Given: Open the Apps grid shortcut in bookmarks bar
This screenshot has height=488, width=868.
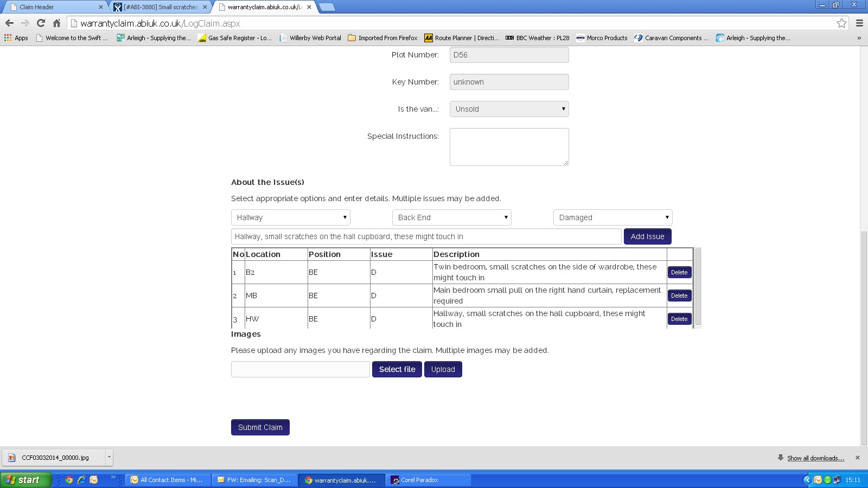Looking at the screenshot, I should pos(16,38).
